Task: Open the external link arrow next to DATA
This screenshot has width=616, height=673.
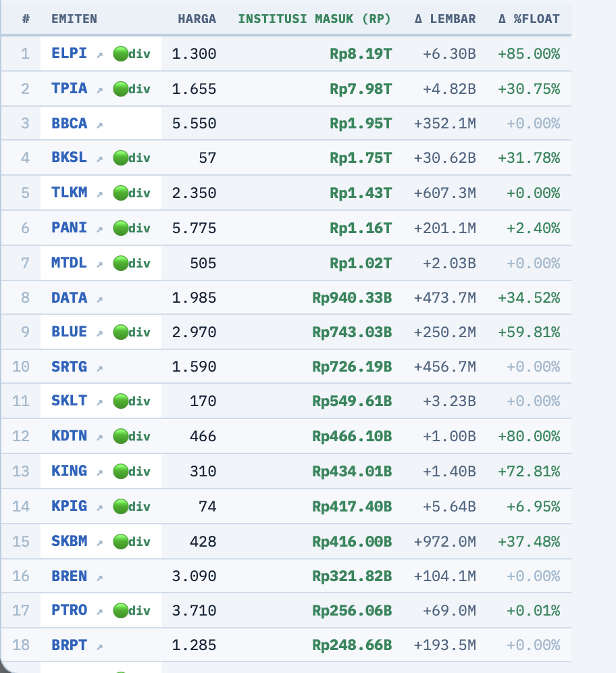Action: point(99,299)
